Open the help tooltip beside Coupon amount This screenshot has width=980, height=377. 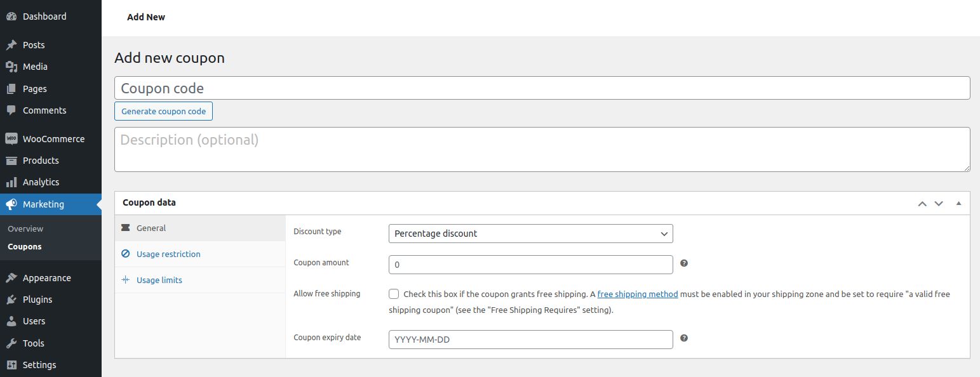[683, 263]
